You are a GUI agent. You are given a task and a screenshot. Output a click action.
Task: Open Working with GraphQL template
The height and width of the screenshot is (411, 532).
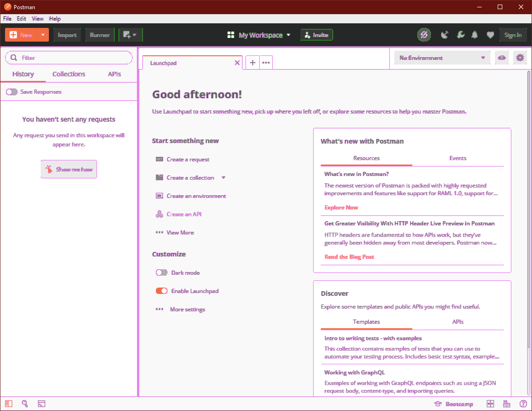coord(355,372)
